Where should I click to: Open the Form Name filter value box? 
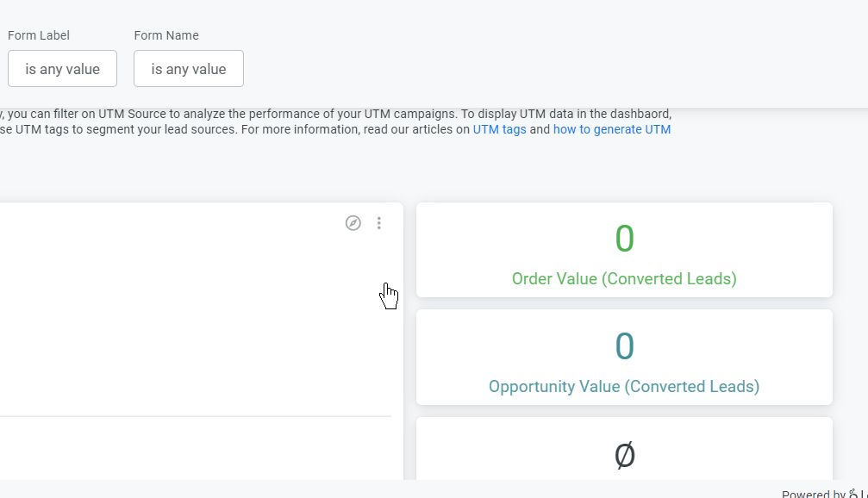point(189,69)
